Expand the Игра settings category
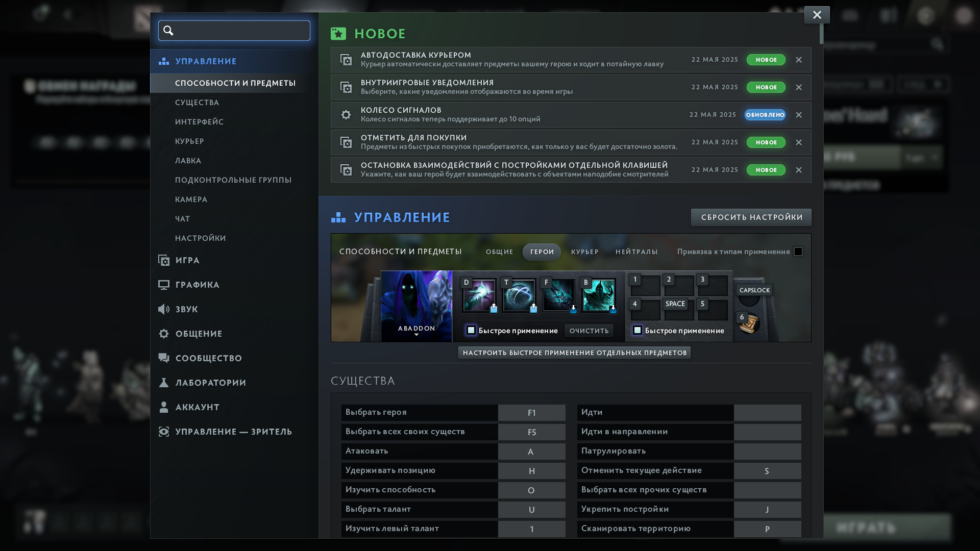980x551 pixels. tap(187, 260)
